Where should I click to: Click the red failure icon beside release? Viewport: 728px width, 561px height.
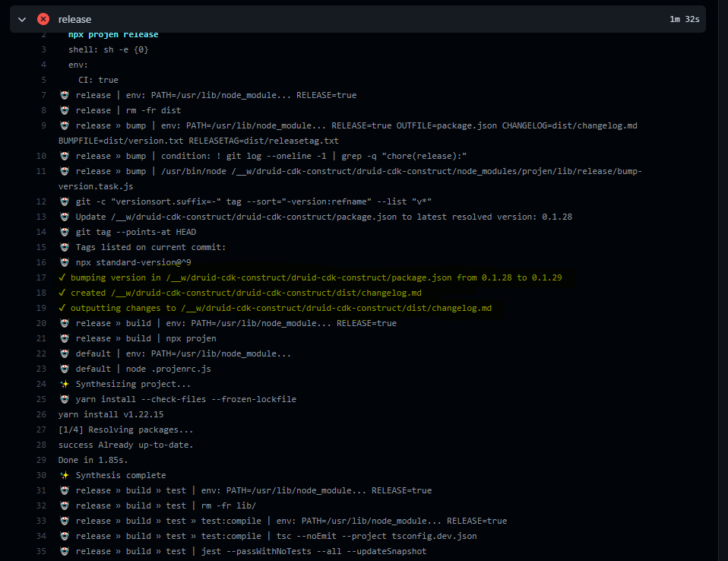pyautogui.click(x=43, y=19)
